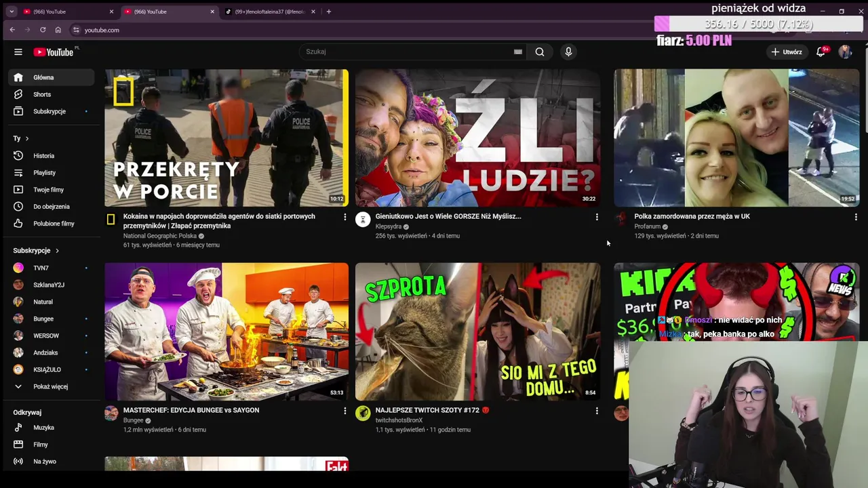Open KSIĄŻULO subscription channel
Viewport: 868px width, 488px height.
click(x=52, y=369)
